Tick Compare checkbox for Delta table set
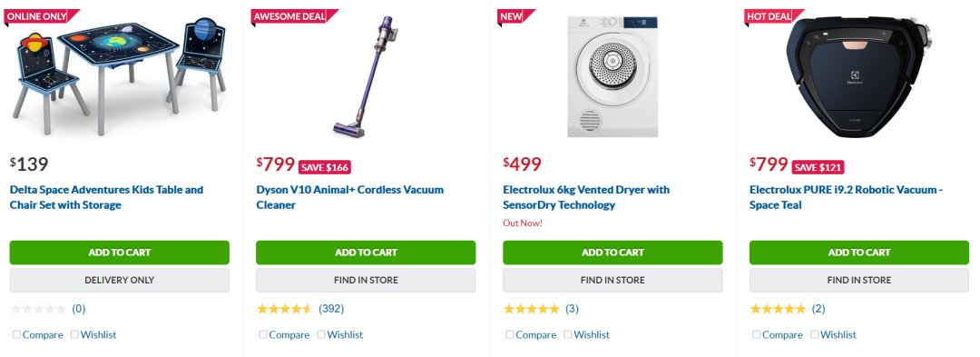980x357 pixels. coord(17,334)
